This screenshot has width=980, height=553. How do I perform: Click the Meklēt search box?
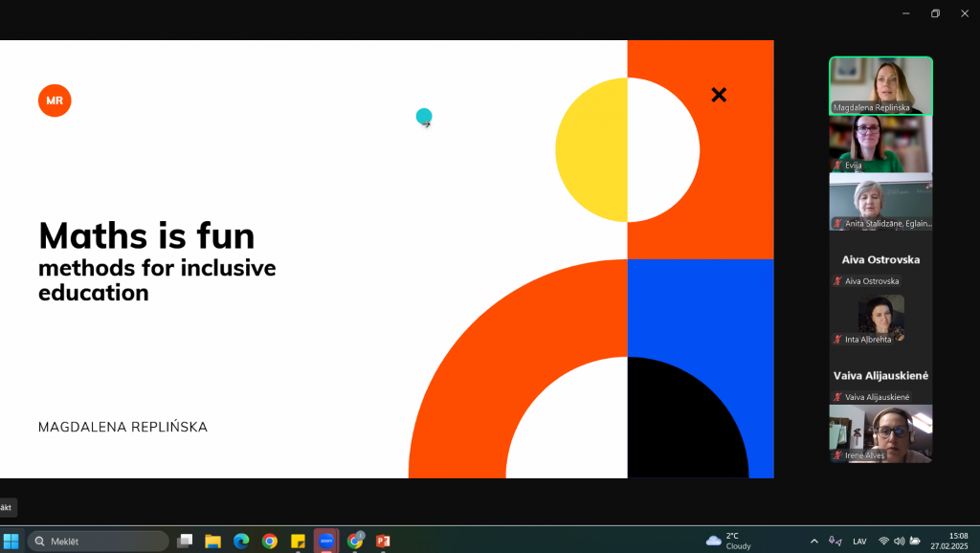pyautogui.click(x=98, y=541)
